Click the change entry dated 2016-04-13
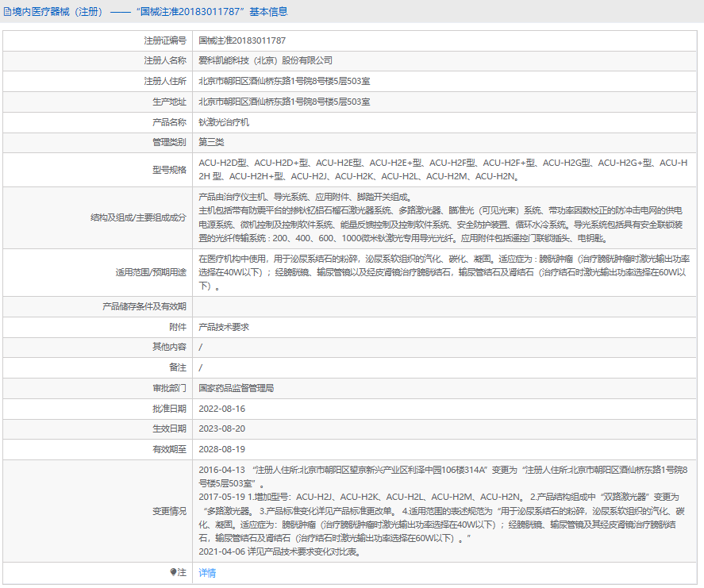The image size is (704, 588). (443, 477)
